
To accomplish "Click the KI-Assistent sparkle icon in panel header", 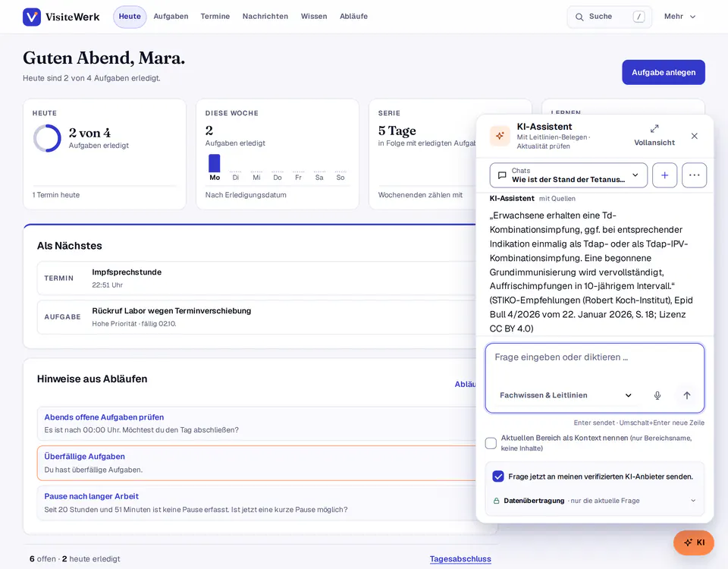I will click(500, 136).
